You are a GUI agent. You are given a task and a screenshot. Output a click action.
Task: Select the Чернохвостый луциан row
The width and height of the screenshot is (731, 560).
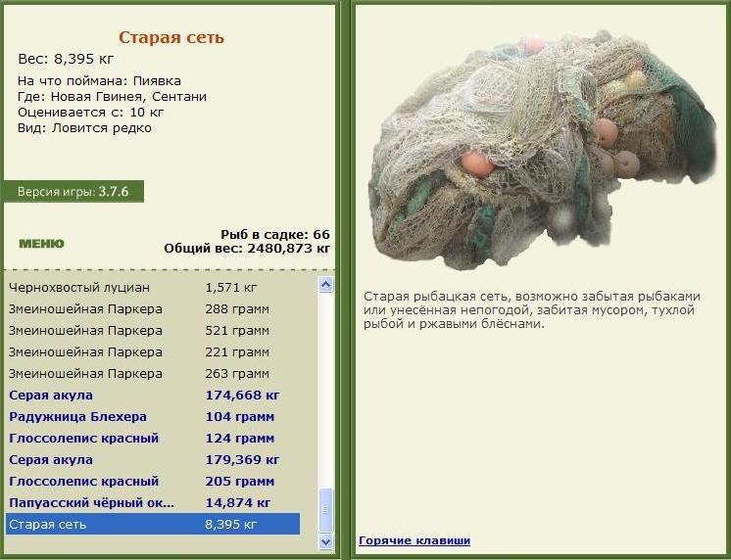(153, 288)
